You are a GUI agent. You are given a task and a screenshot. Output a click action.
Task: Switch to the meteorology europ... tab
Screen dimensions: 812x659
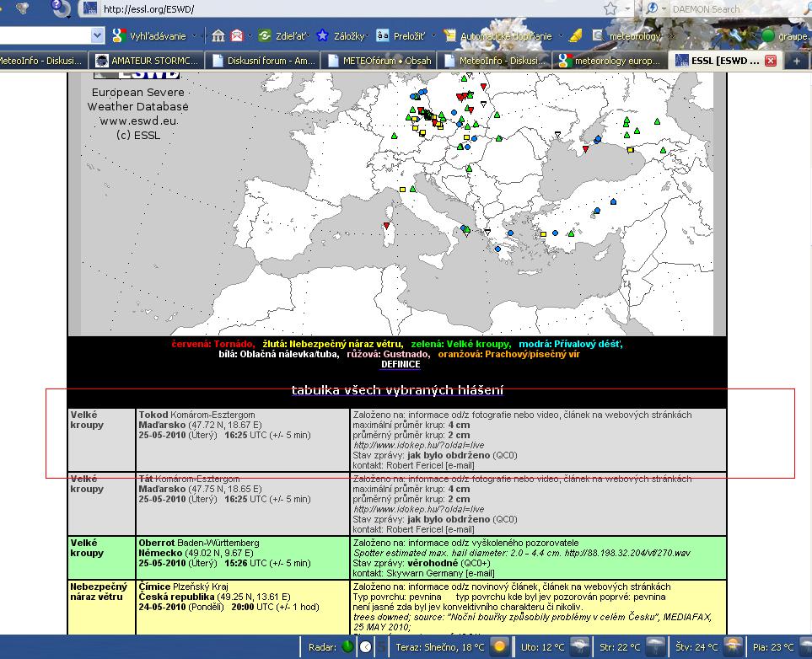pos(610,61)
